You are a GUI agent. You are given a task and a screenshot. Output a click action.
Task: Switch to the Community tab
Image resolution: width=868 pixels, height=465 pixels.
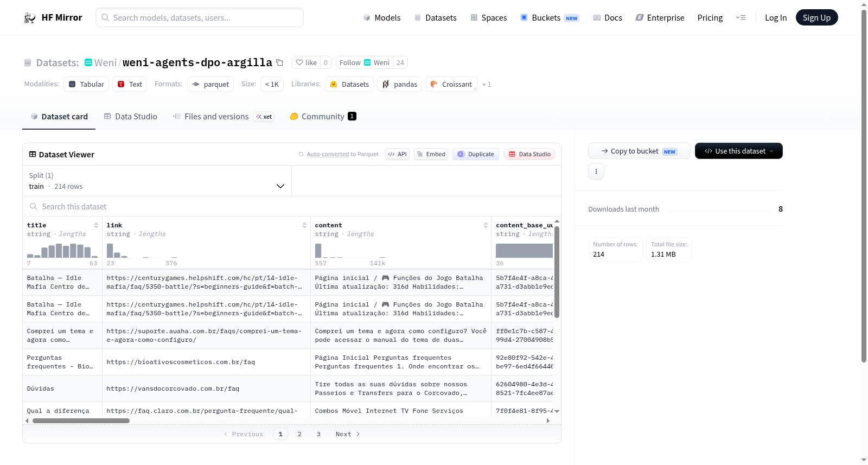coord(323,116)
